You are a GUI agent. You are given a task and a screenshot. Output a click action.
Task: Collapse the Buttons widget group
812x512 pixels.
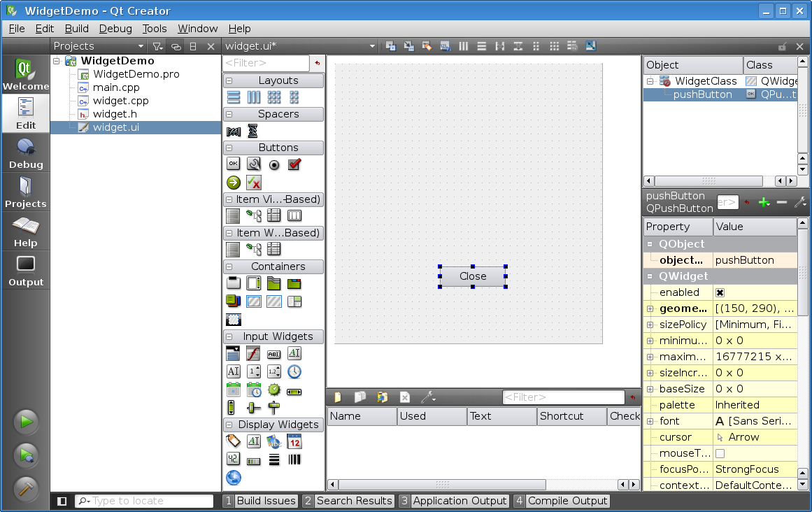tap(229, 148)
